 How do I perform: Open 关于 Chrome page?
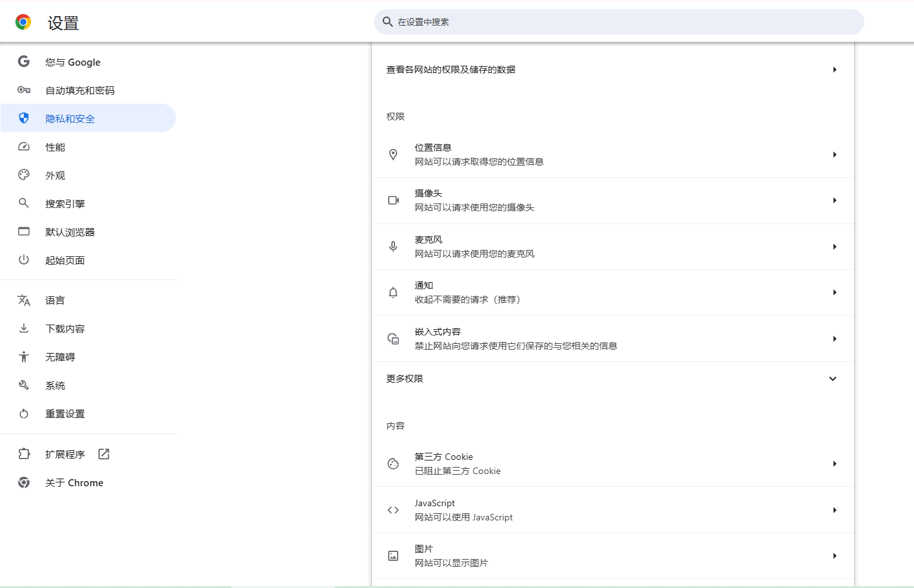(x=88, y=482)
